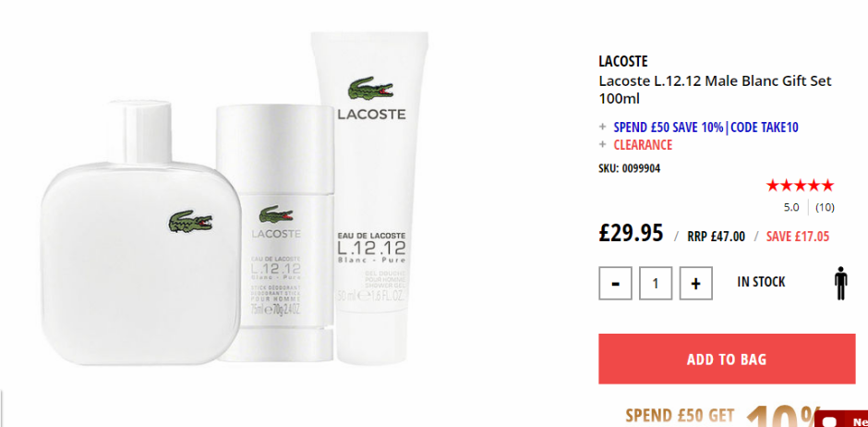View the (10) customer reviews count

click(x=825, y=208)
